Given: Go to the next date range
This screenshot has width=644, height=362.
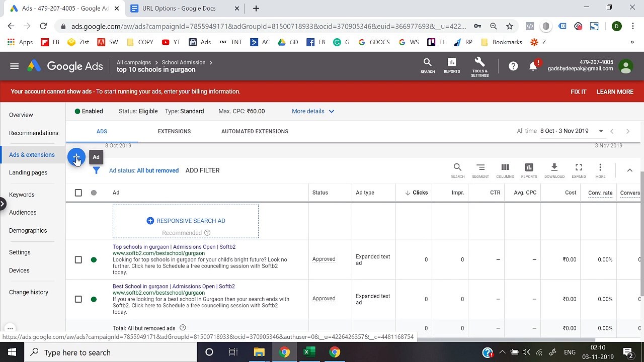Looking at the screenshot, I should (627, 131).
